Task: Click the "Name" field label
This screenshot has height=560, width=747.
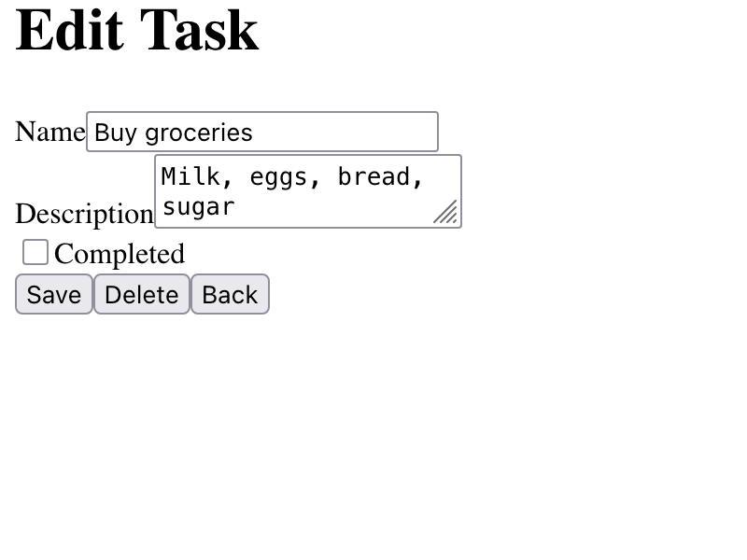Action: (49, 132)
